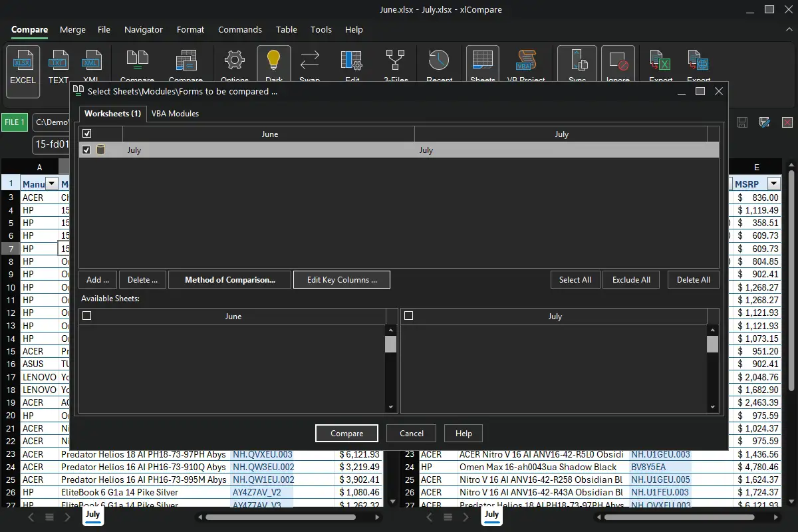Image resolution: width=798 pixels, height=532 pixels.
Task: Open the Manufacturer column filter dropdown
Action: click(51, 184)
